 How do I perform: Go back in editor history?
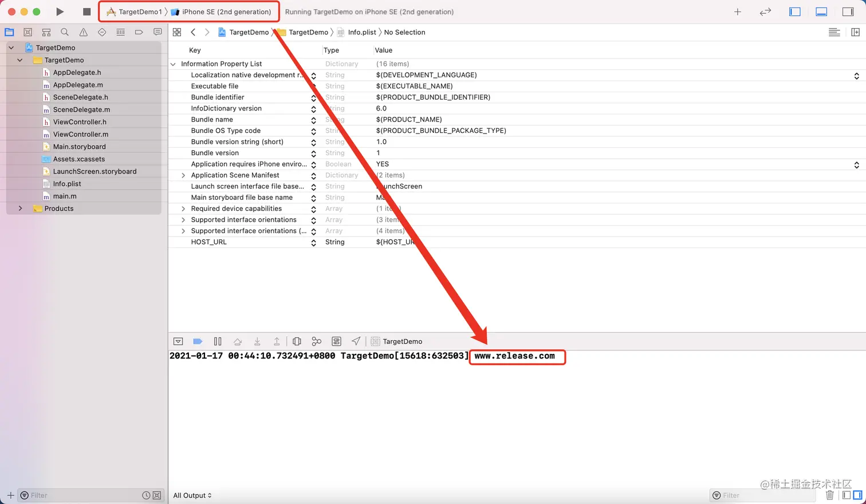[x=193, y=32]
